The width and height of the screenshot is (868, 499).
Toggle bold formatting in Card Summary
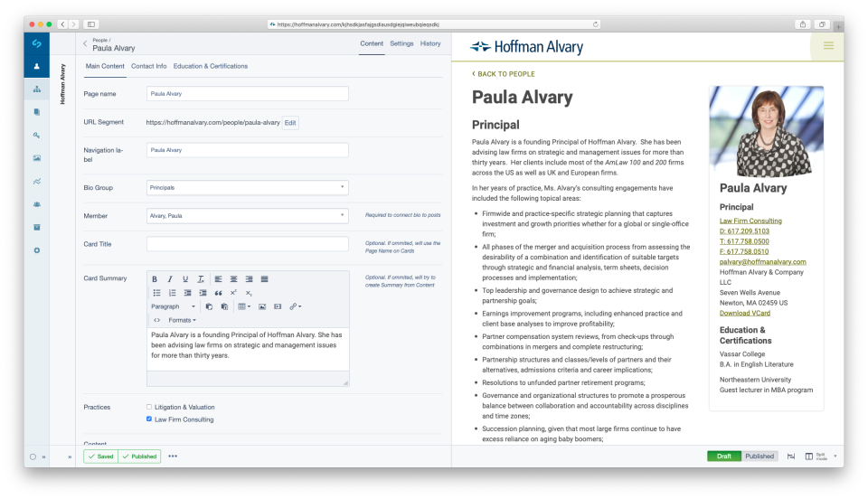(155, 279)
